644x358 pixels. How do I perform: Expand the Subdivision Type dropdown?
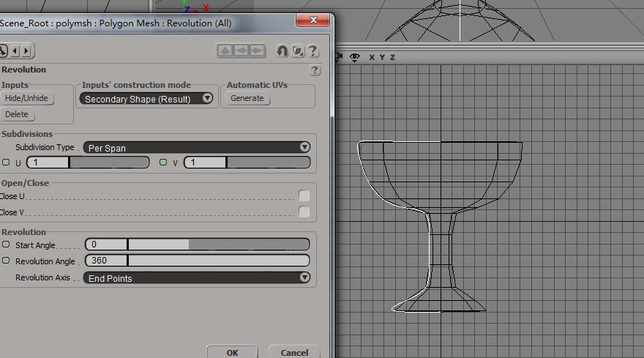point(197,147)
